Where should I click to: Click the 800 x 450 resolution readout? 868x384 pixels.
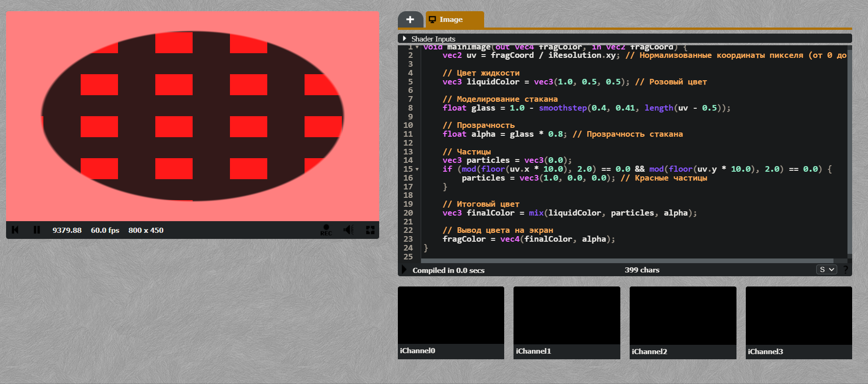coord(146,230)
